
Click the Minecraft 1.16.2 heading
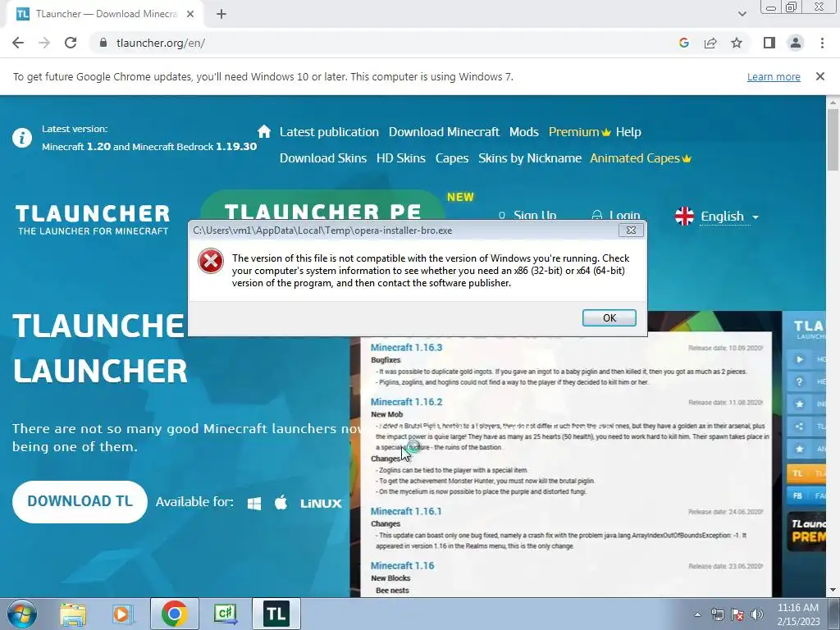coord(407,402)
